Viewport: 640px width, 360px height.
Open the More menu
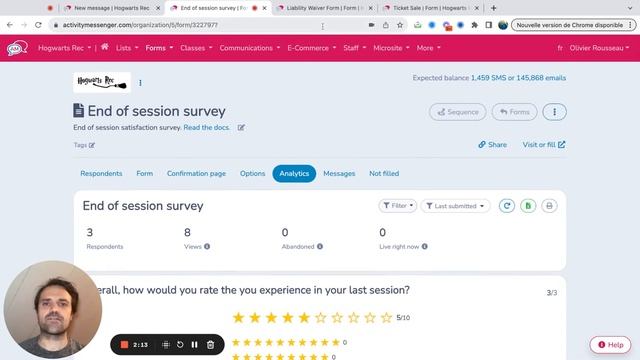[429, 48]
